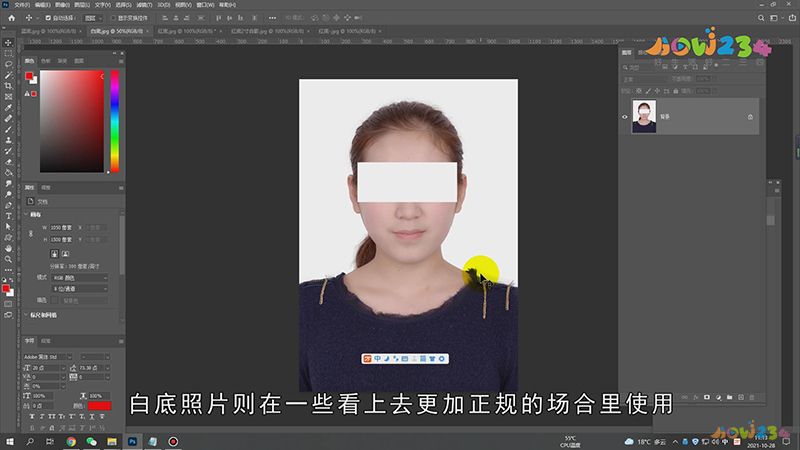This screenshot has height=450, width=800.
Task: Open the Home screen icon in options bar
Action: 11,18
